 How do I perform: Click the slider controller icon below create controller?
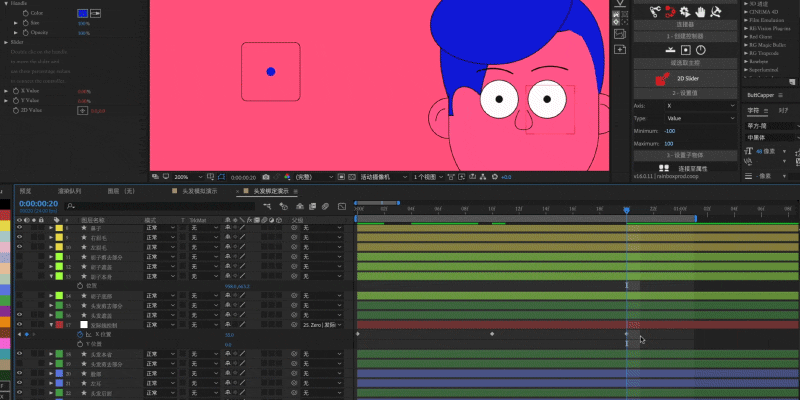671,50
